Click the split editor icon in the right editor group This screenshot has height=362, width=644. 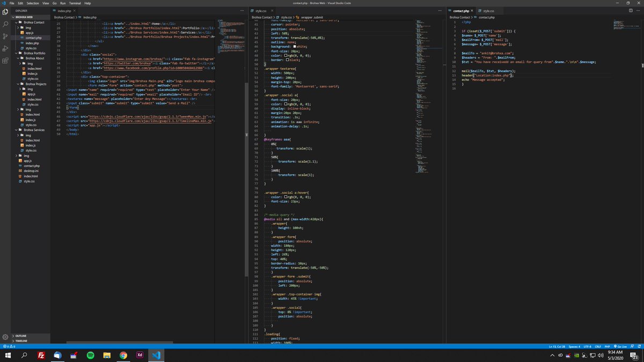click(630, 11)
